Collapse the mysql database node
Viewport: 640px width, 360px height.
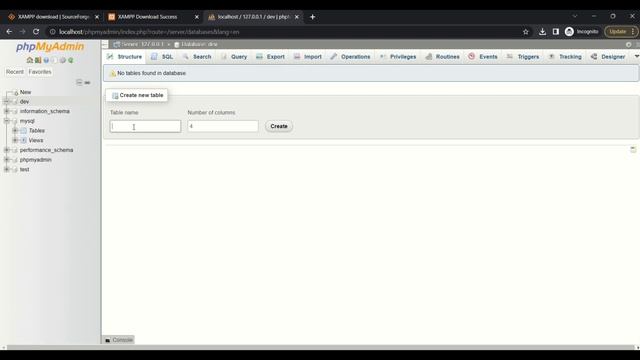click(7, 121)
